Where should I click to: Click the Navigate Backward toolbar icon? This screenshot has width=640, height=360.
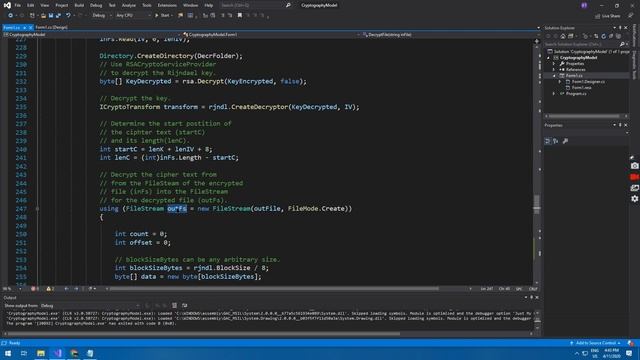(x=11, y=16)
